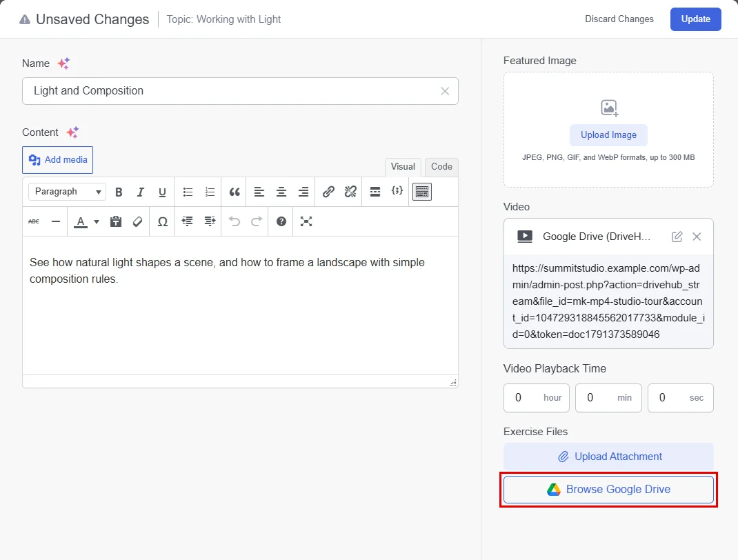
Task: Click the hour playback time field
Action: pyautogui.click(x=537, y=398)
